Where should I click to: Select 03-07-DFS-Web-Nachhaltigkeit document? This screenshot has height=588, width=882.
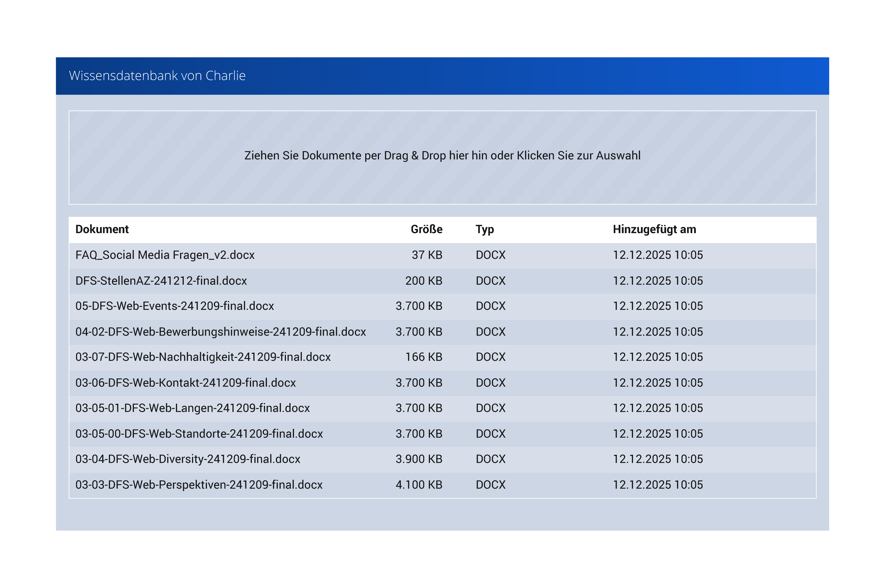point(203,357)
